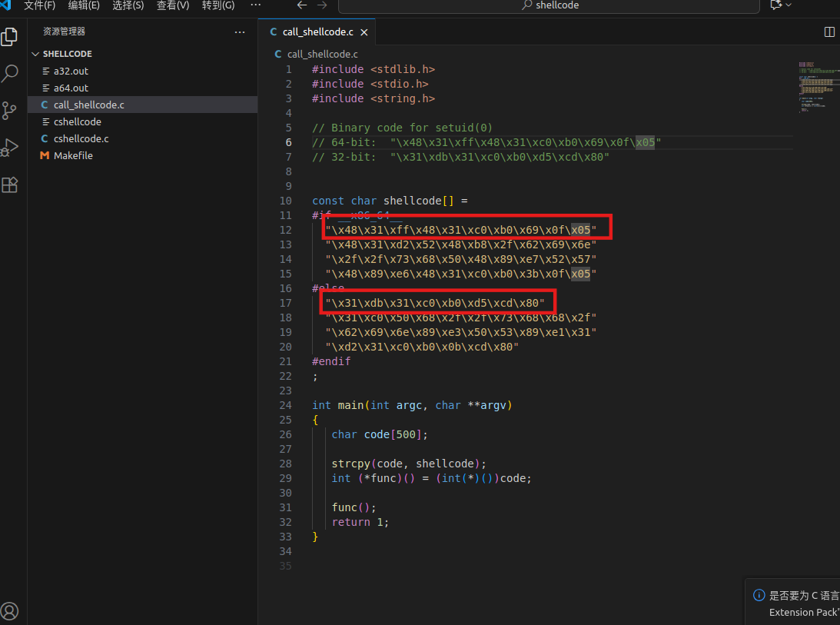840x625 pixels.
Task: Open the Search view in activity bar
Action: click(x=10, y=74)
